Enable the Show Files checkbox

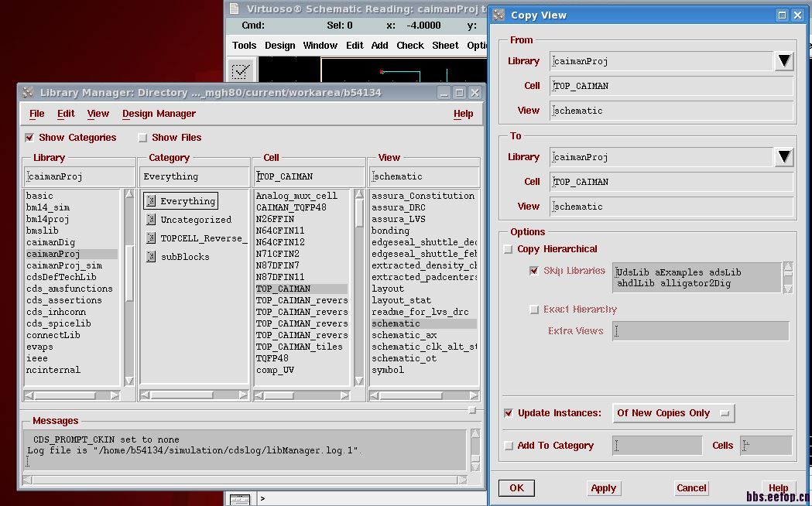point(142,138)
